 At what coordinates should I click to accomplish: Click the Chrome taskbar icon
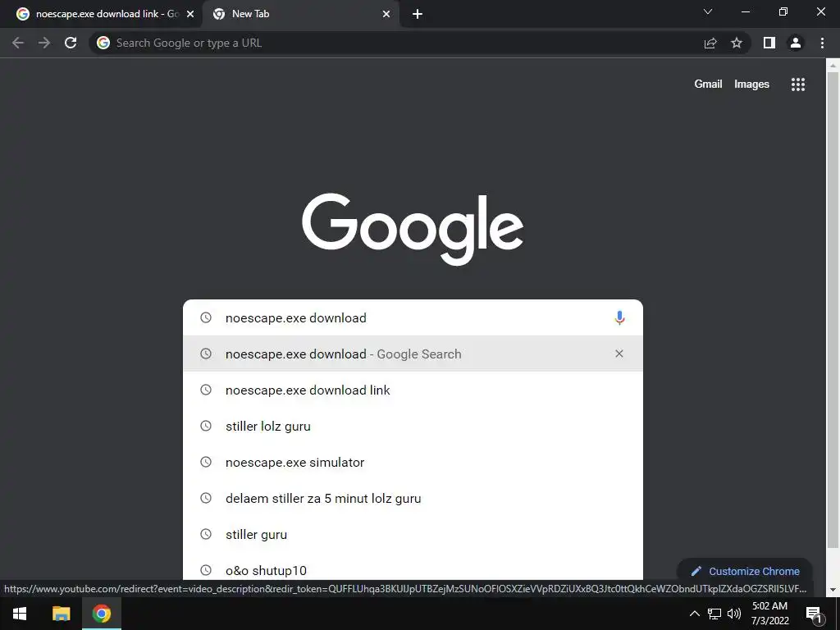(101, 614)
